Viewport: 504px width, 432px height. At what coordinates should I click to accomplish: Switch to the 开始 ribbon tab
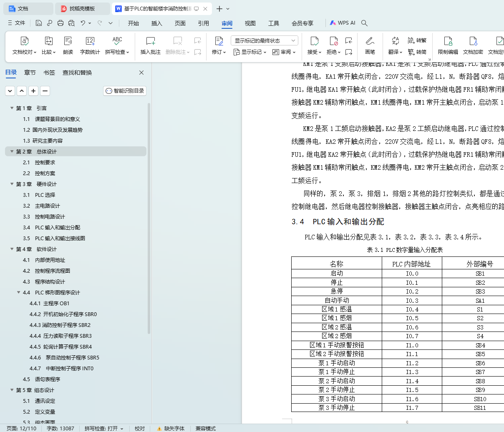[x=134, y=23]
